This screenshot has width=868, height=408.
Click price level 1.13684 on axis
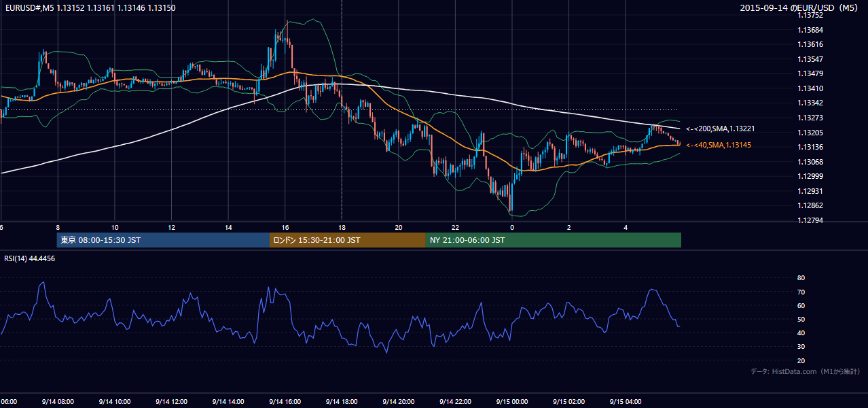812,30
